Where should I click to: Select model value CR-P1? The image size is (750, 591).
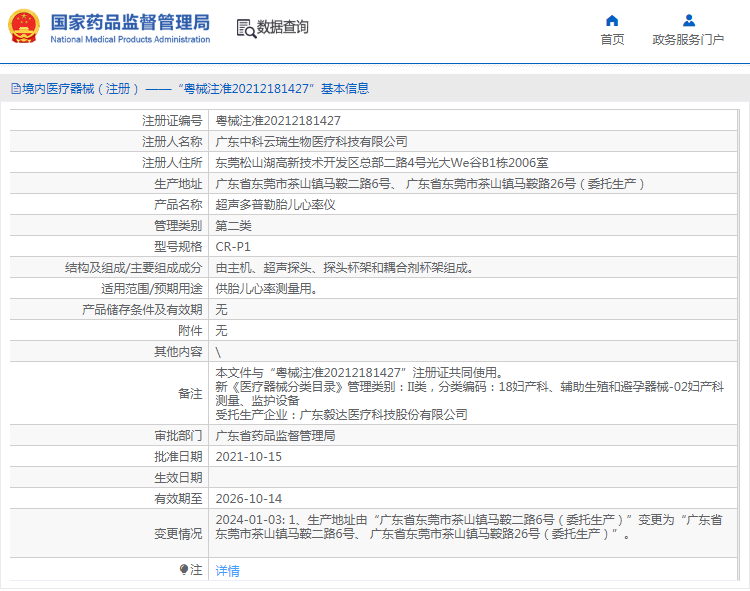tap(233, 247)
